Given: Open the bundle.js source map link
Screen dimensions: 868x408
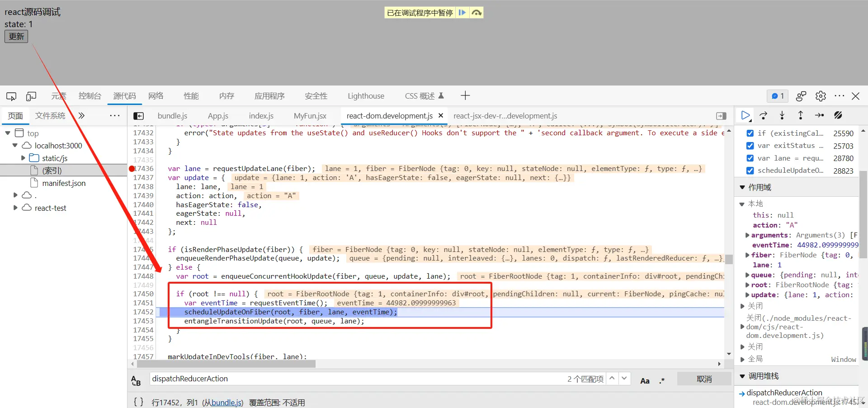Looking at the screenshot, I should click(227, 403).
